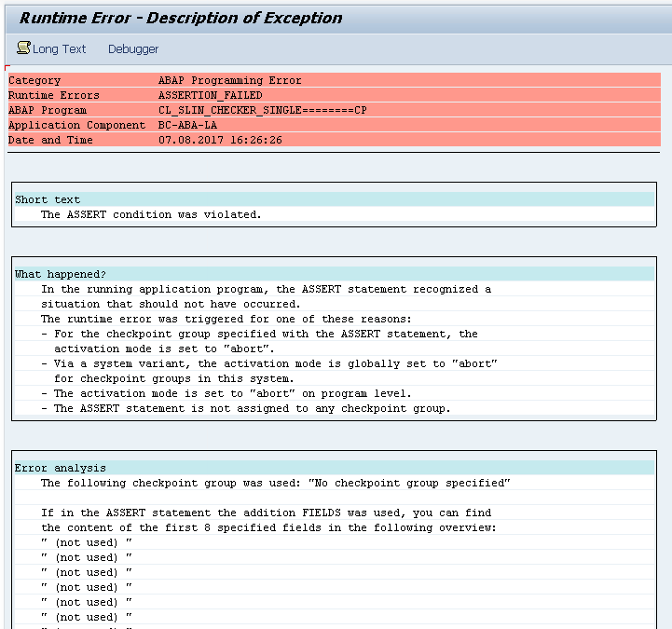Screen dimensions: 672x629
Task: Select program name CL_SLIN_CHECKER_SINGLE
Action: pos(263,110)
